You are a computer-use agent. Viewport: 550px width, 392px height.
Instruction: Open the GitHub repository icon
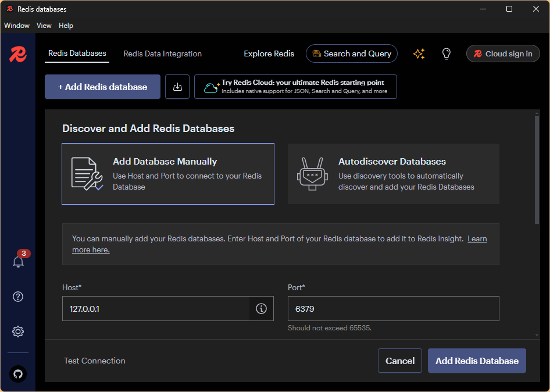coord(18,374)
